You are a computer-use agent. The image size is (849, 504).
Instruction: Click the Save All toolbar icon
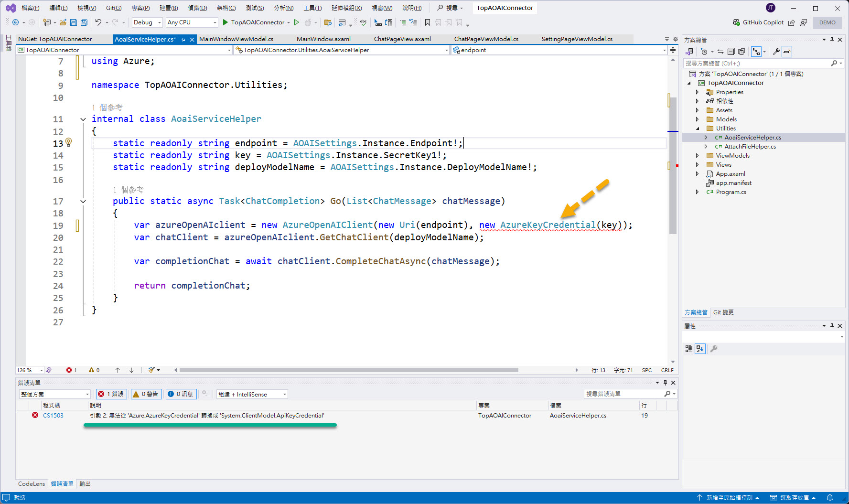[84, 22]
